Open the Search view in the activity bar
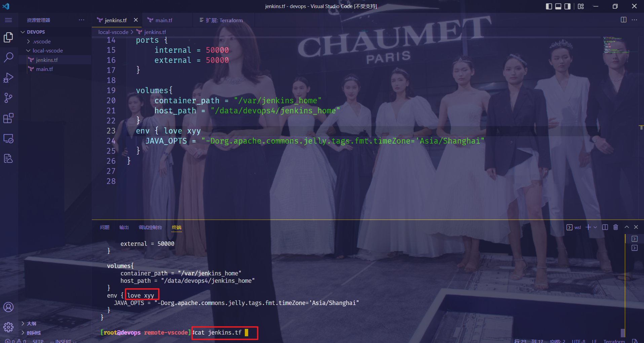Screen dimensions: 644x343 [8, 57]
